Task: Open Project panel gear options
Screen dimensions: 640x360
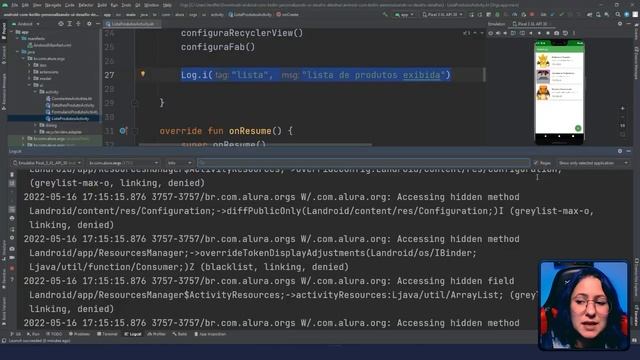Action: click(89, 24)
